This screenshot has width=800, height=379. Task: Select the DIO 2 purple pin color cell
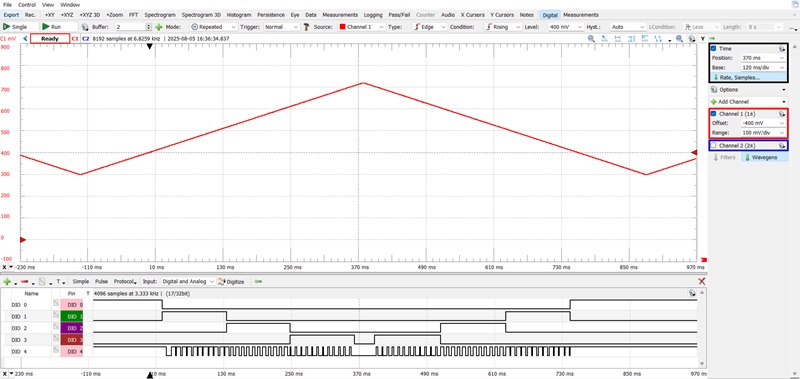71,328
